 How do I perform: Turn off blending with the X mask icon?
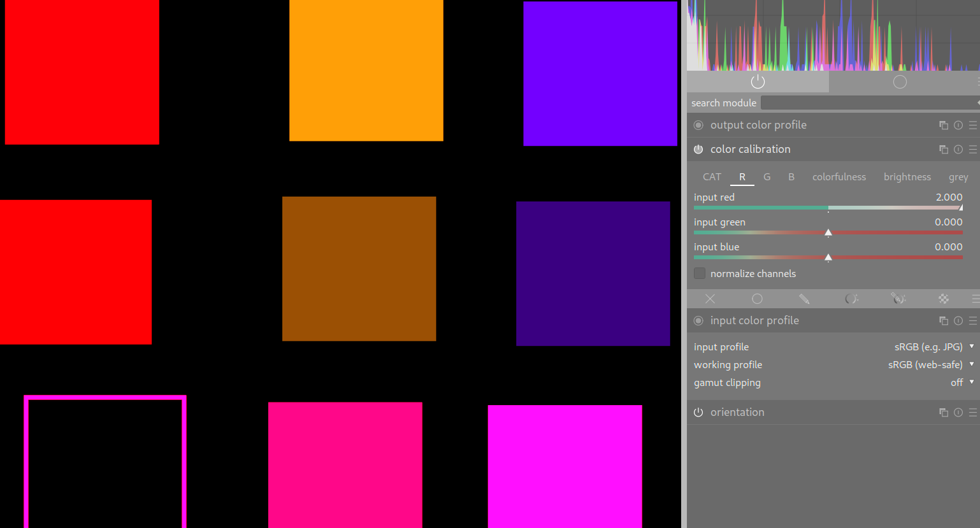coord(710,299)
